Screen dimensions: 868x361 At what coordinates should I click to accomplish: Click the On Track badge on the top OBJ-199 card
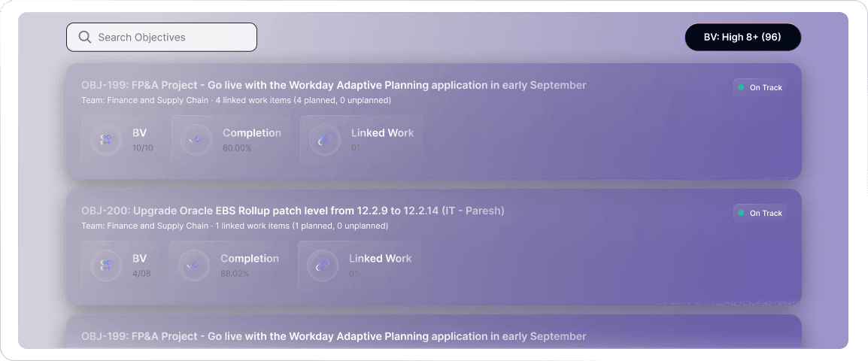point(760,88)
